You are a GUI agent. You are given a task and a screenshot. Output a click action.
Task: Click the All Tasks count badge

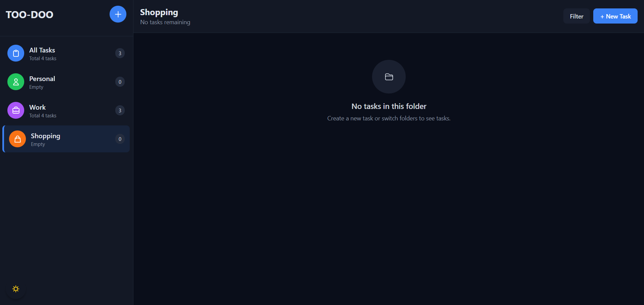(x=120, y=53)
